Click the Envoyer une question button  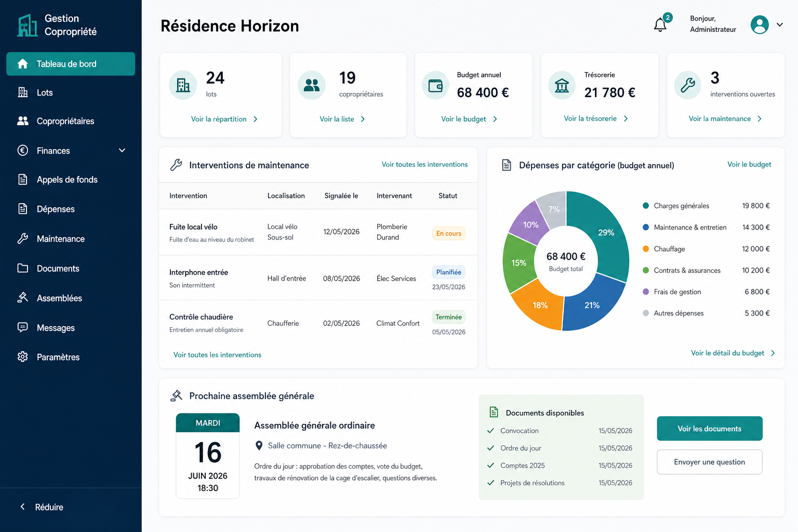[x=710, y=462]
